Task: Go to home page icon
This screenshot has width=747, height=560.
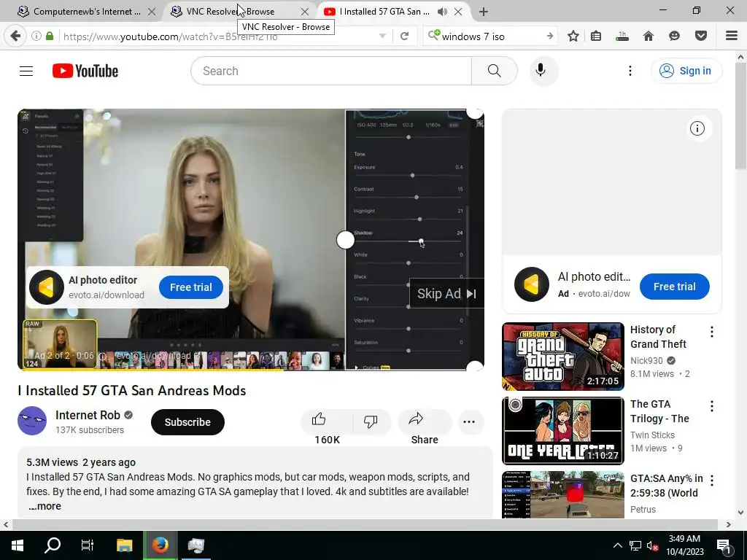Action: coord(649,36)
